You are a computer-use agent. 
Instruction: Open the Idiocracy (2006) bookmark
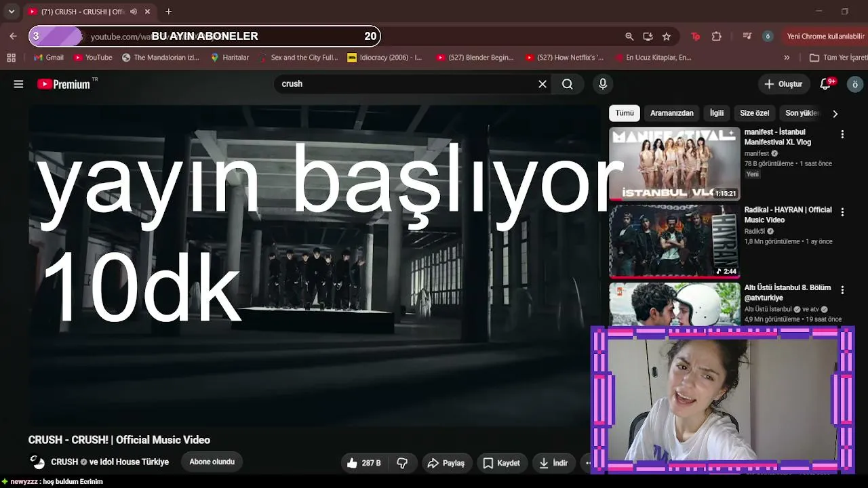tap(384, 58)
